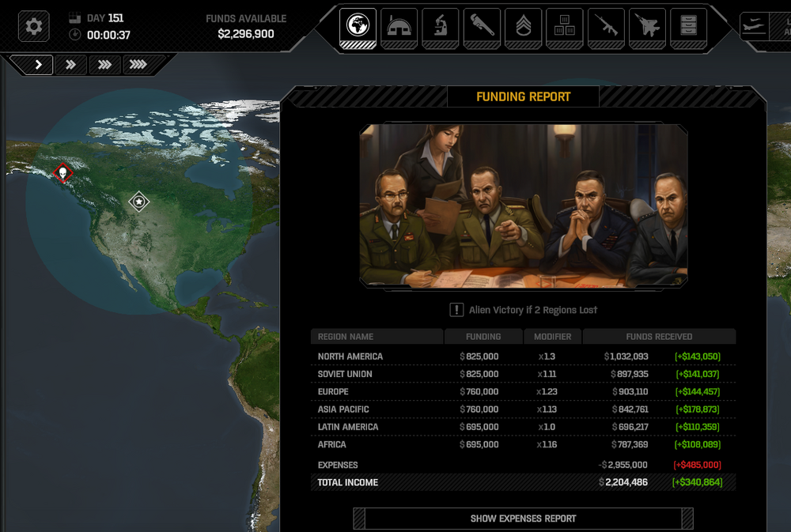The width and height of the screenshot is (791, 532).
Task: Set time speed to triple arrows
Action: pyautogui.click(x=104, y=65)
